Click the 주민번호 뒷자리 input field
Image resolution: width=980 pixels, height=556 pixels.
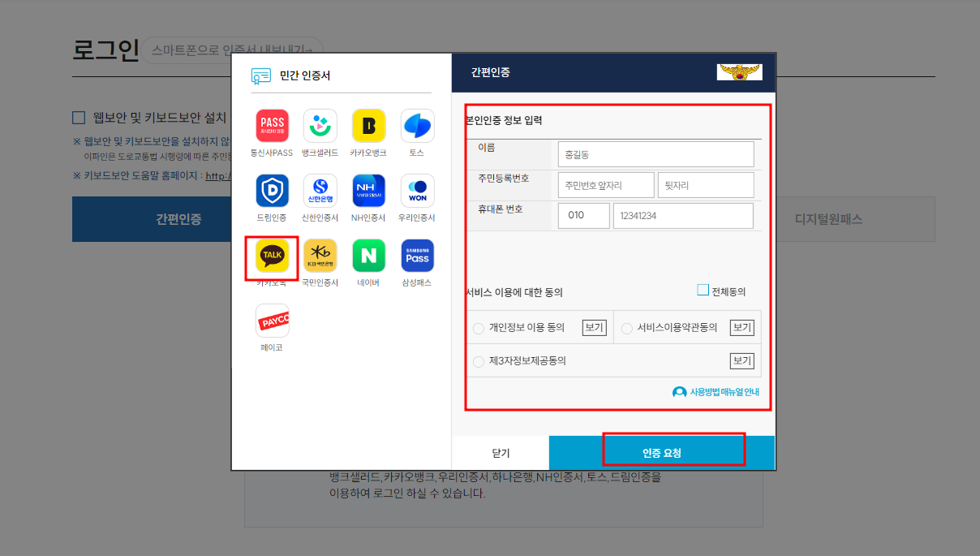tap(706, 185)
